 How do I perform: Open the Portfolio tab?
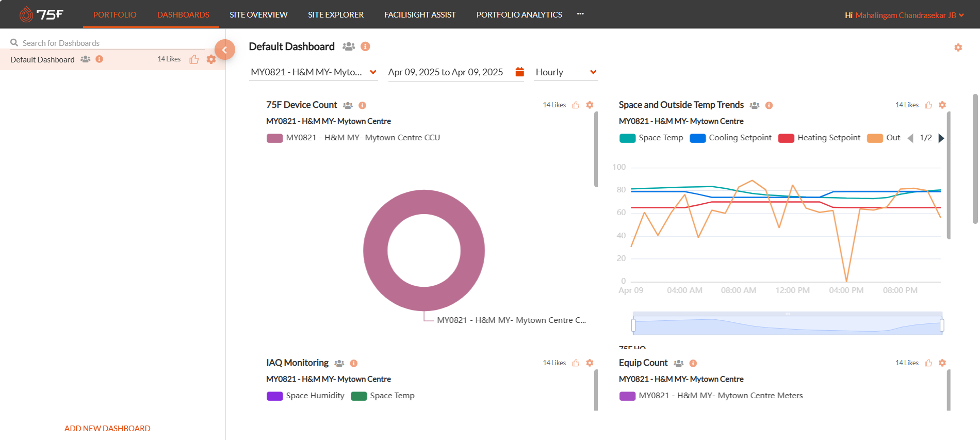click(115, 14)
